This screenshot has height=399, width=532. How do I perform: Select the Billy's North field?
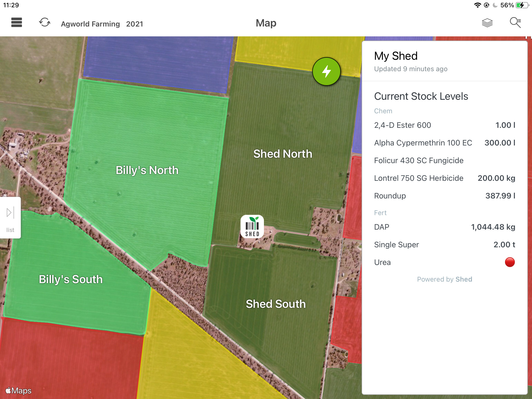[147, 170]
